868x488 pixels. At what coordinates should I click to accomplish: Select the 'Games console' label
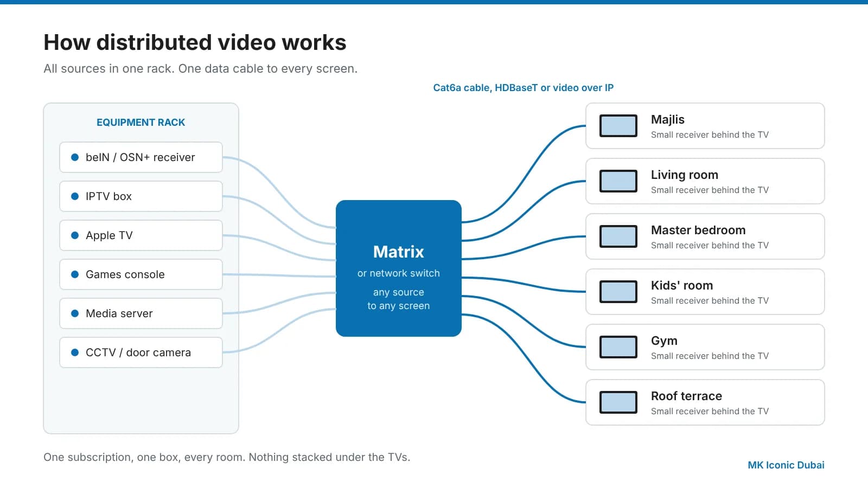coord(125,274)
